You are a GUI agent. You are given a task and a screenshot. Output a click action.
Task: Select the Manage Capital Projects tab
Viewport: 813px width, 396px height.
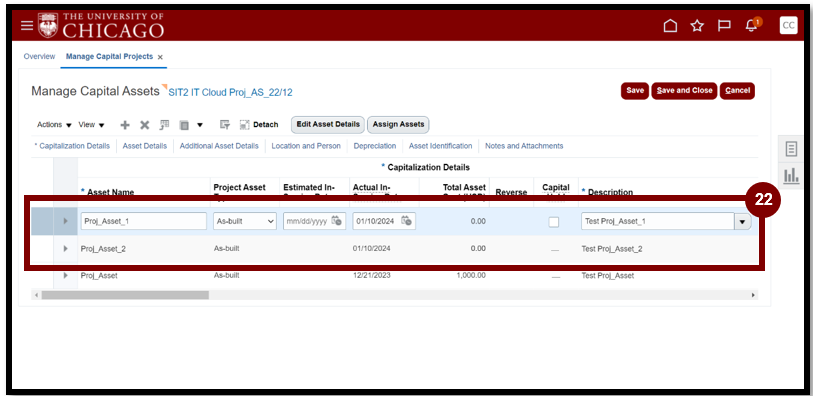pyautogui.click(x=109, y=56)
